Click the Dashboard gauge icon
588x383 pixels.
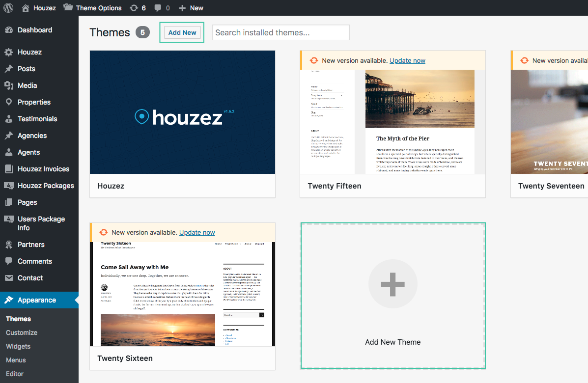(x=9, y=30)
